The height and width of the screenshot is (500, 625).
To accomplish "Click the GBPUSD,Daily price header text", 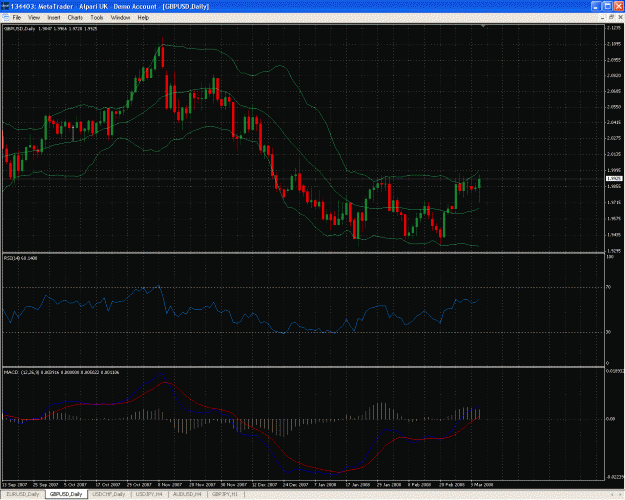I will tap(50, 28).
